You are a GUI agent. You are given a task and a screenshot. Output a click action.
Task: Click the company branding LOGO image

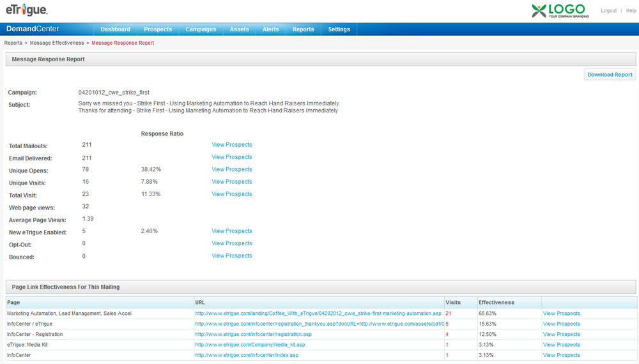click(x=560, y=11)
